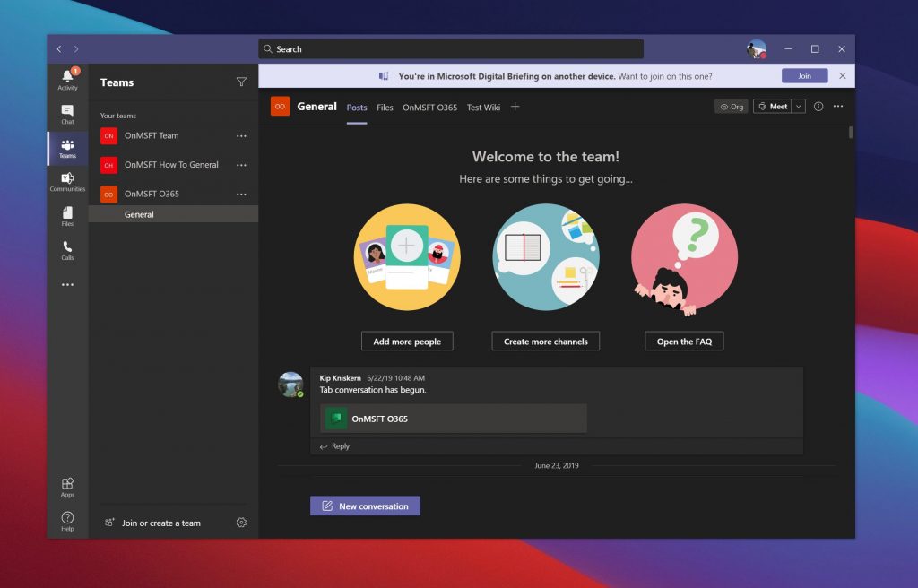Click Add more people button
The height and width of the screenshot is (588, 918).
coord(407,342)
